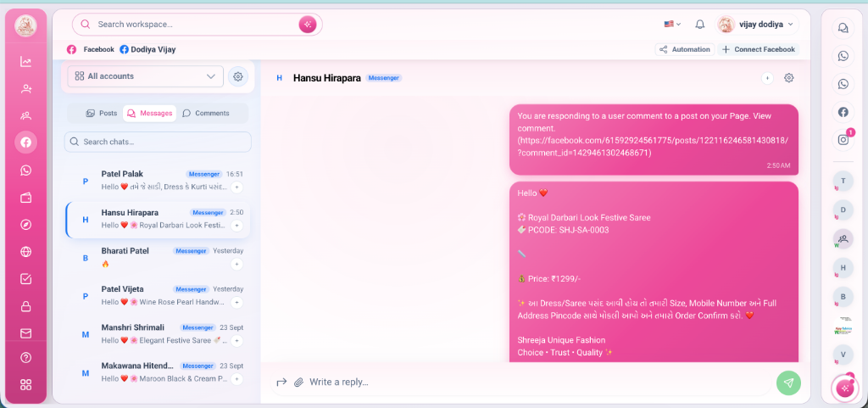Click the workspace logo at top of left sidebar

[x=25, y=25]
